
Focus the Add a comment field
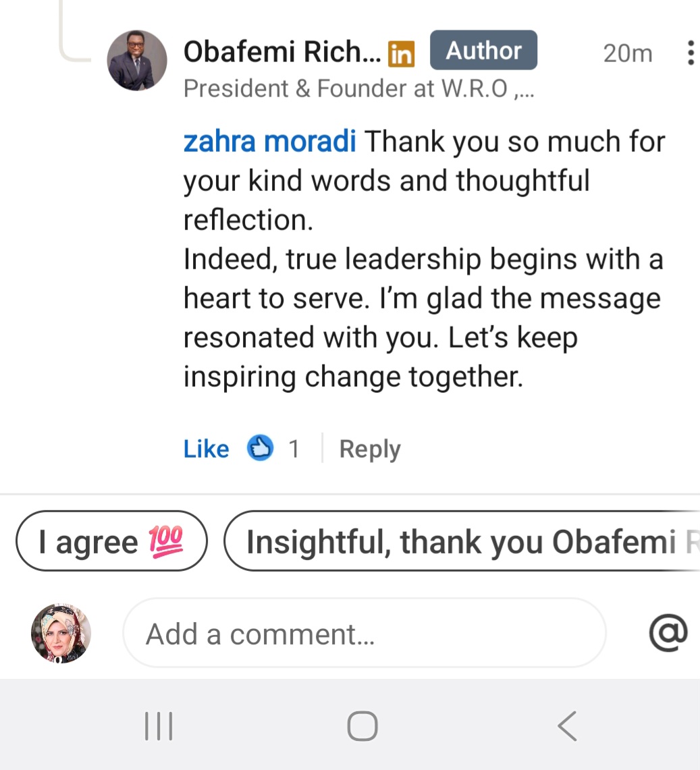pyautogui.click(x=364, y=633)
